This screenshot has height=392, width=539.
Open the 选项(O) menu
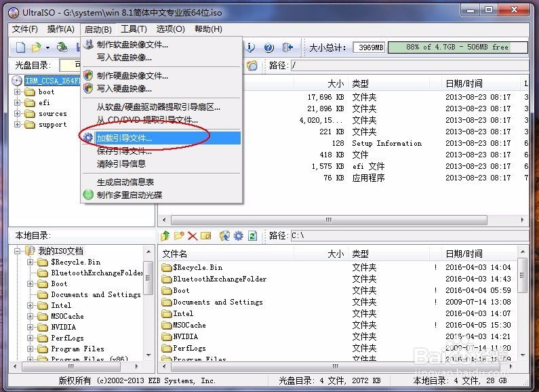click(x=170, y=29)
